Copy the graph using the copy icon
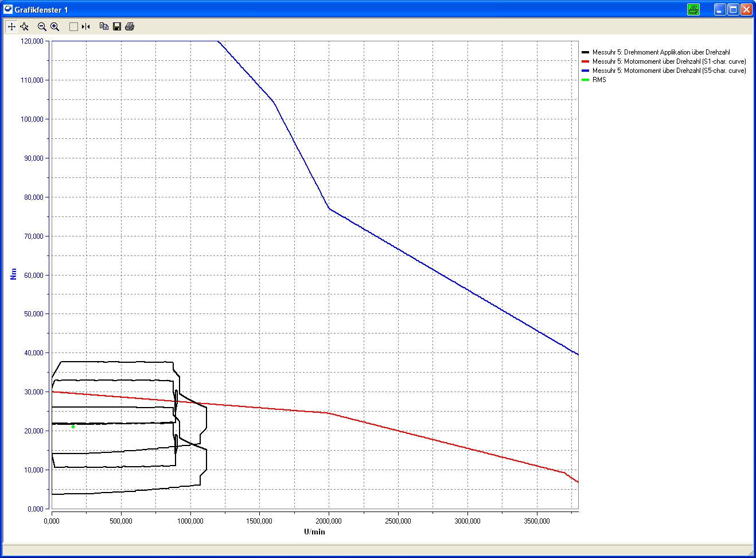The height and width of the screenshot is (558, 756). [x=104, y=26]
